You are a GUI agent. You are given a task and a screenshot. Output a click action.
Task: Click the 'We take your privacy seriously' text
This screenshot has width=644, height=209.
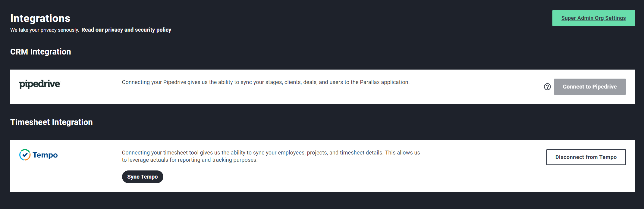(45, 30)
